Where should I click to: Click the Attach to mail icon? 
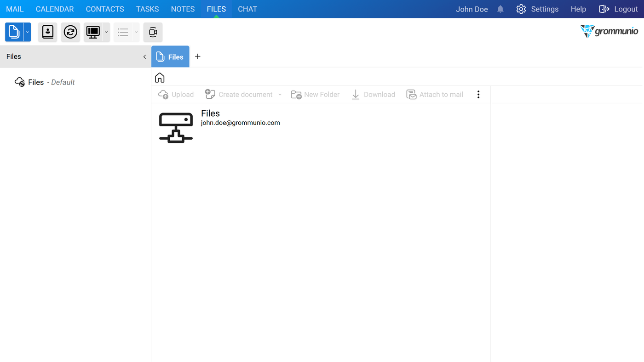click(411, 95)
